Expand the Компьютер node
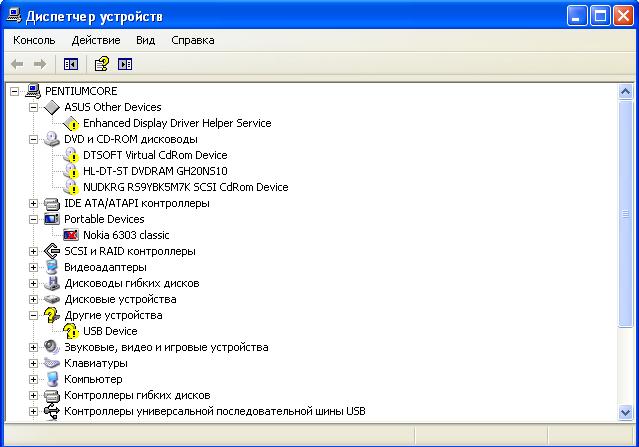Screen dimensions: 639x447 point(33,379)
